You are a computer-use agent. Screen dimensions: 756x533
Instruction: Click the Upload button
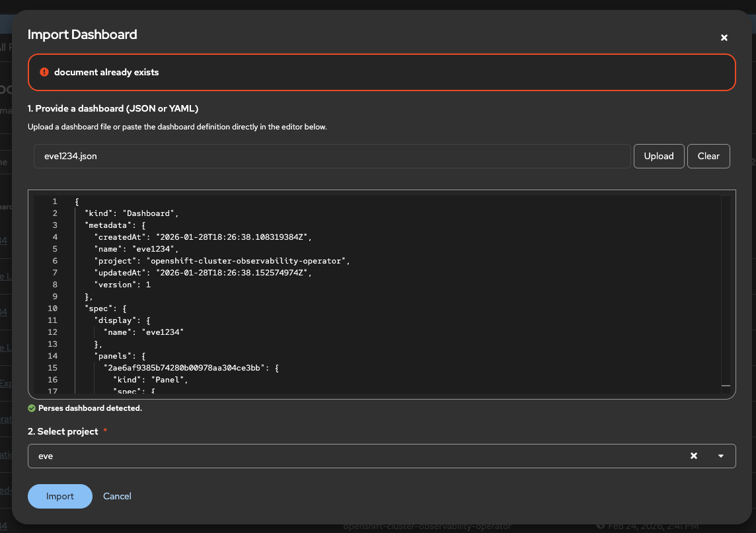tap(659, 156)
